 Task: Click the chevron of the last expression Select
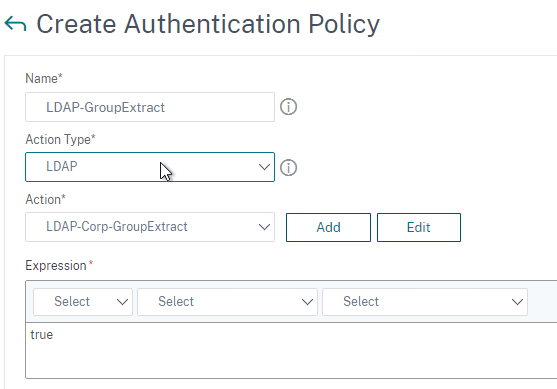coord(517,302)
